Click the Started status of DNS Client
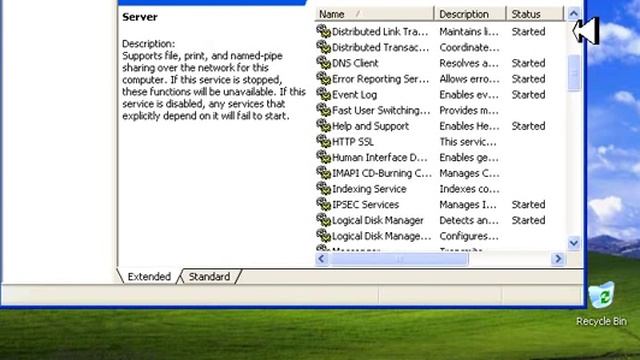The image size is (640, 360). [x=528, y=63]
